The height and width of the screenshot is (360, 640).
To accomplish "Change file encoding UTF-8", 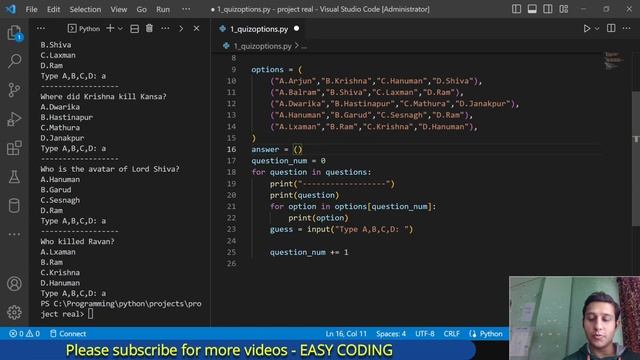I will (x=424, y=333).
